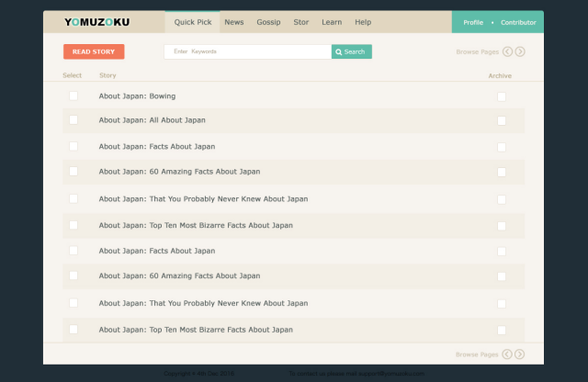Open the Gossip tab
The height and width of the screenshot is (382, 588).
point(268,22)
